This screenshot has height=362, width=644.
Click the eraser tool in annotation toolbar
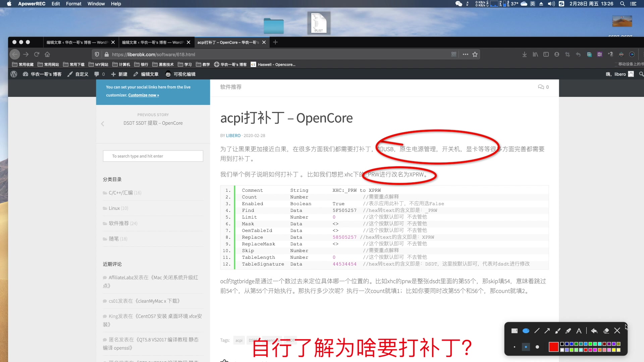[606, 331]
